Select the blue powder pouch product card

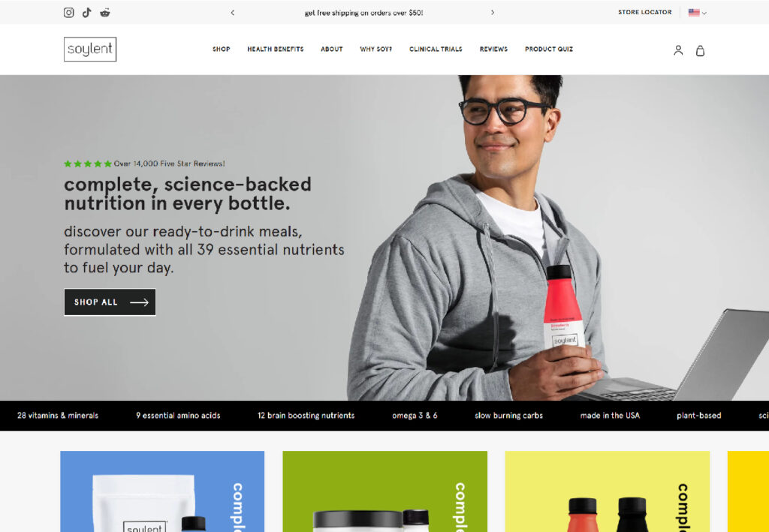(162, 491)
